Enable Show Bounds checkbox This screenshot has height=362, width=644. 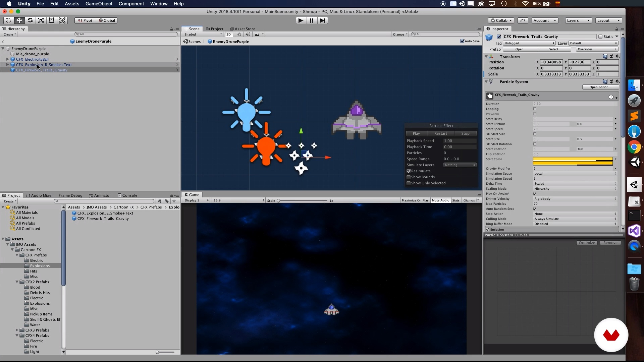coord(409,177)
